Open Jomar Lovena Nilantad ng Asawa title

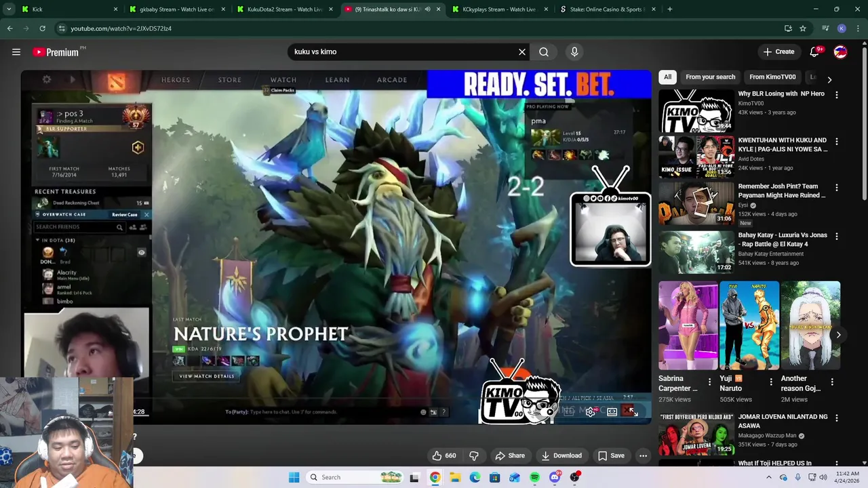coord(783,422)
